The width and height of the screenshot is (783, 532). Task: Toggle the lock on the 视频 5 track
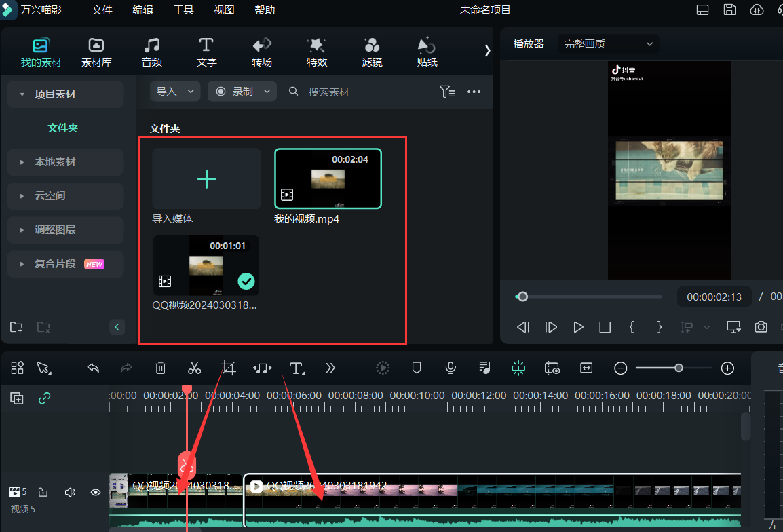click(x=43, y=492)
